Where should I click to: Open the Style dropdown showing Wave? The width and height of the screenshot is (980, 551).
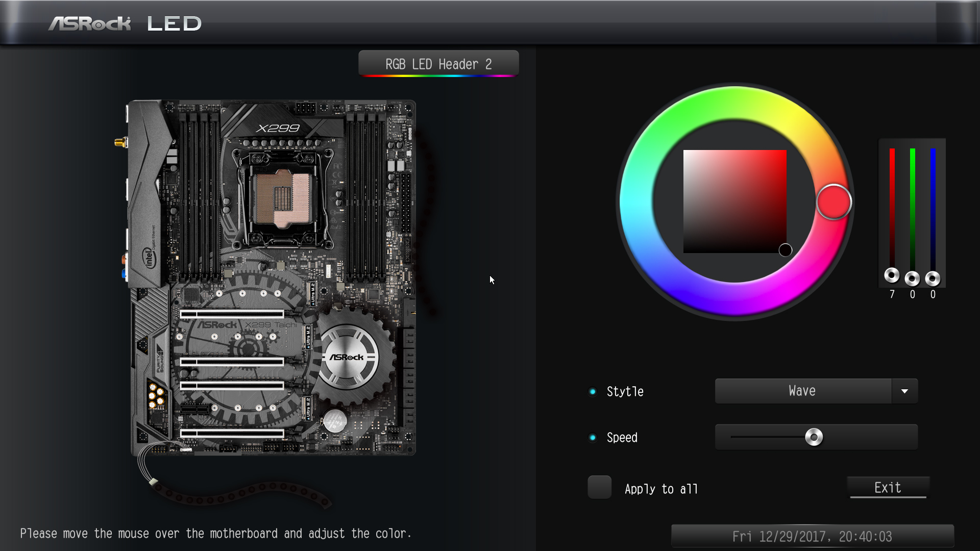pyautogui.click(x=816, y=391)
